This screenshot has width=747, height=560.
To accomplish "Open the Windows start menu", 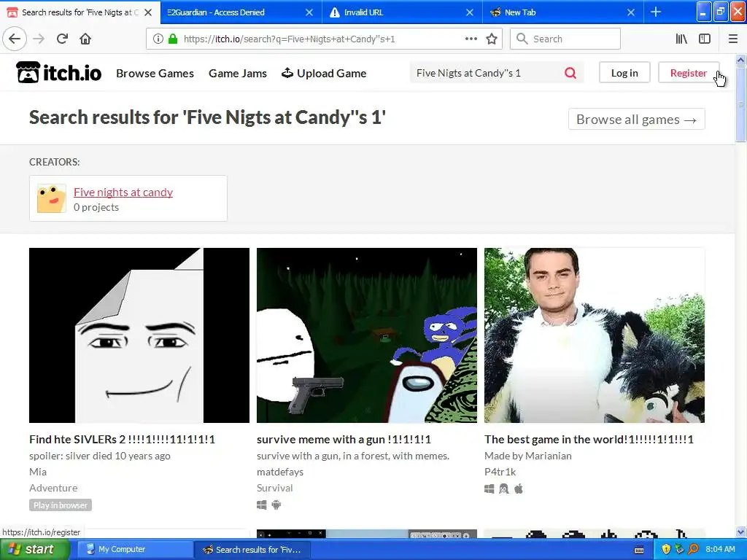I will (35, 550).
